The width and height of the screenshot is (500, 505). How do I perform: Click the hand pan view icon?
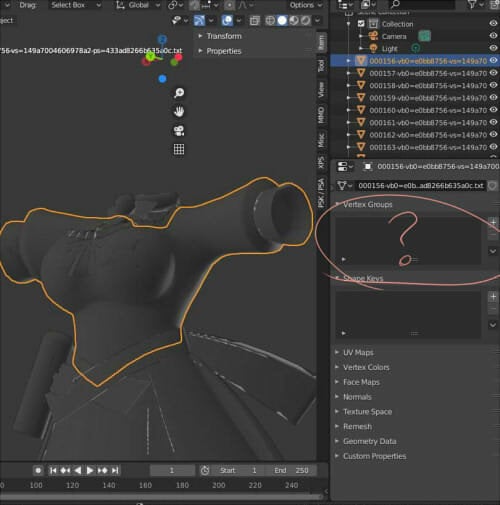click(x=179, y=111)
